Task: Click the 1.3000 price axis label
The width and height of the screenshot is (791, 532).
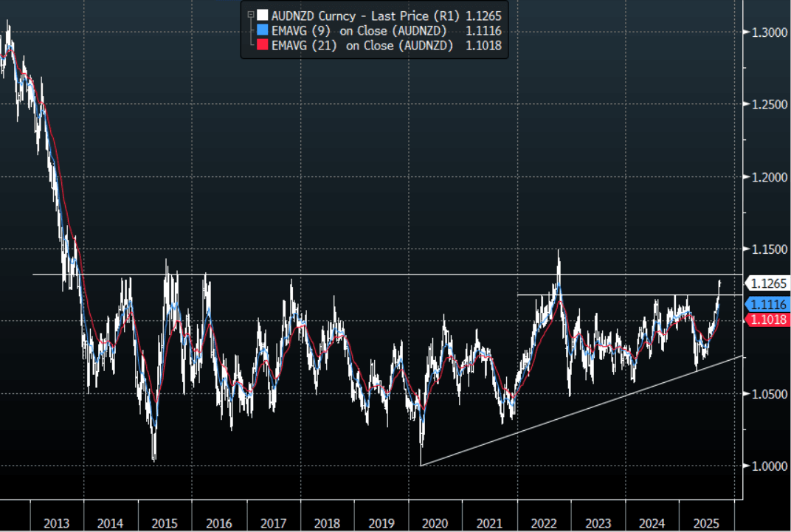Action: pos(770,32)
